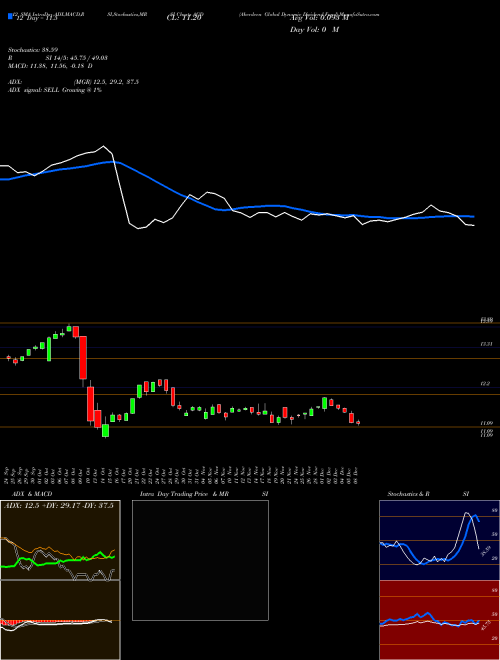
Task: Click the red RSI chart panel
Action: pos(439,620)
